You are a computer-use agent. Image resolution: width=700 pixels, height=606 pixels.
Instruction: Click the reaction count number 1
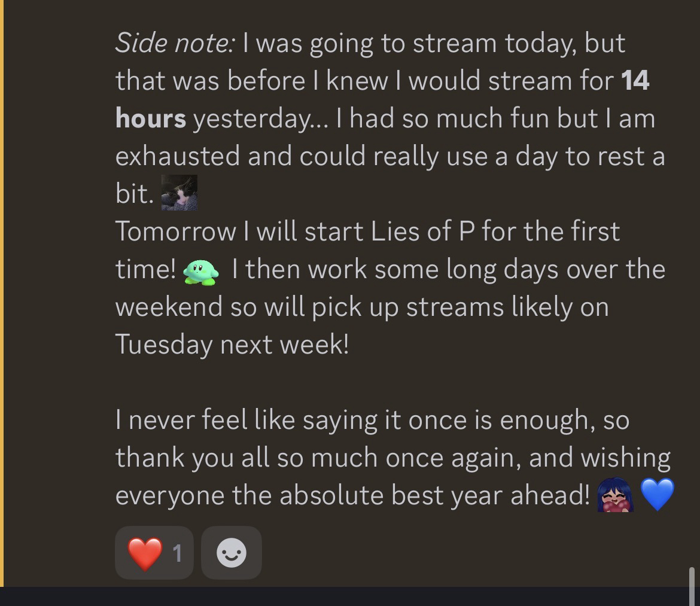(177, 553)
